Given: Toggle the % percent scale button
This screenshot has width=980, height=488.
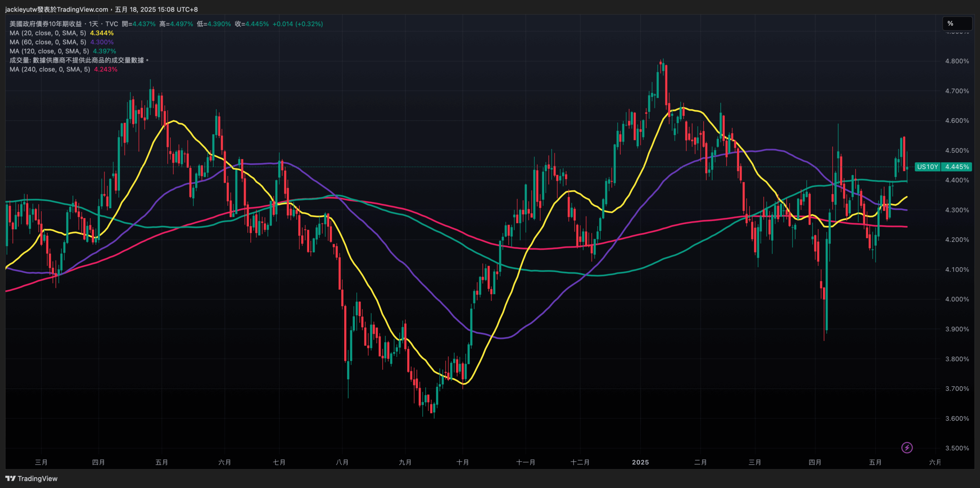Looking at the screenshot, I should [x=956, y=24].
